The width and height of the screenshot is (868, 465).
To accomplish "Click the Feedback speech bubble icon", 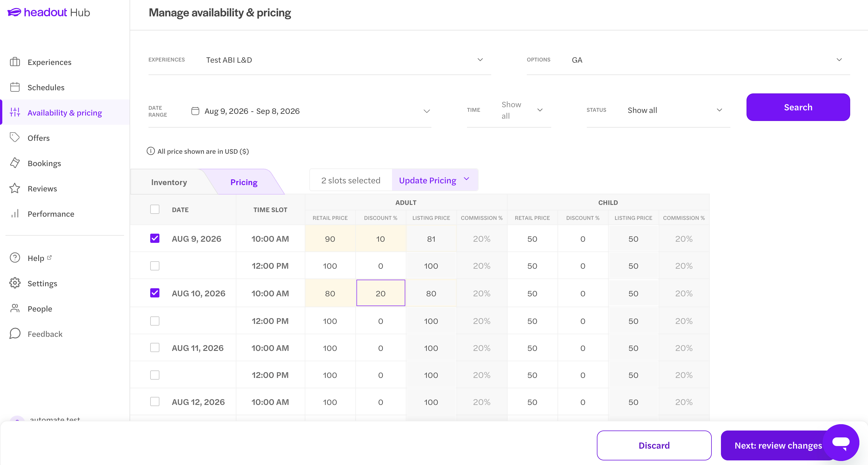I will (x=15, y=333).
